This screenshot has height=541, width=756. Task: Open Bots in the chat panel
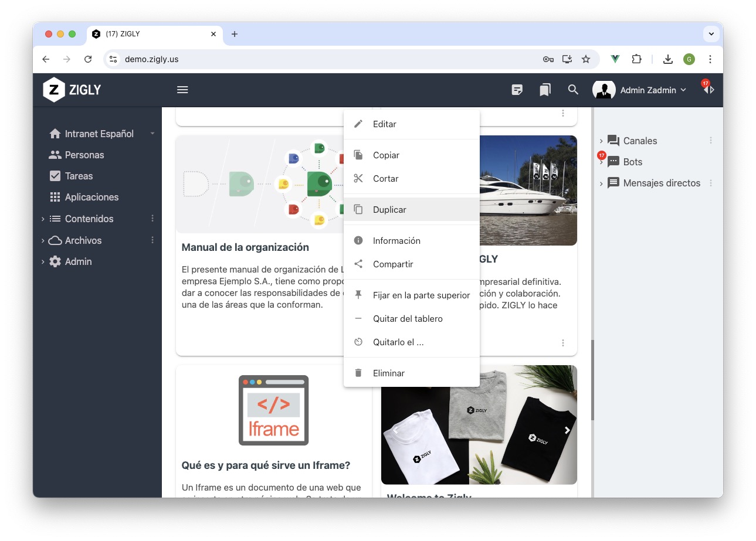(625, 162)
